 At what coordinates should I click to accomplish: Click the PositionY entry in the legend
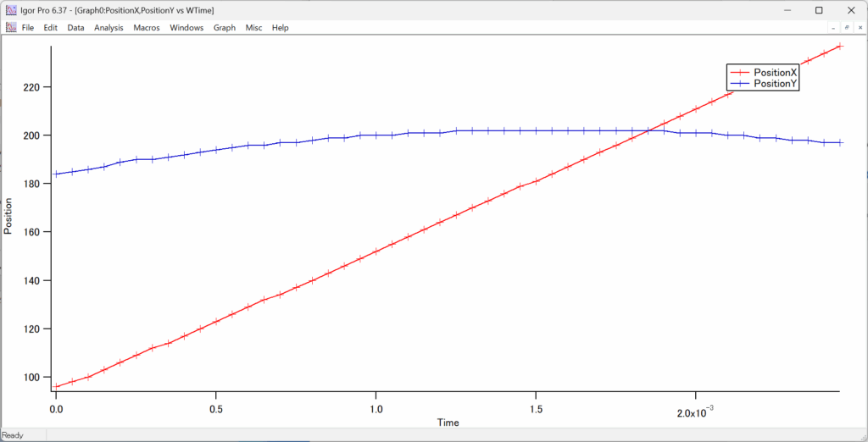pyautogui.click(x=775, y=84)
